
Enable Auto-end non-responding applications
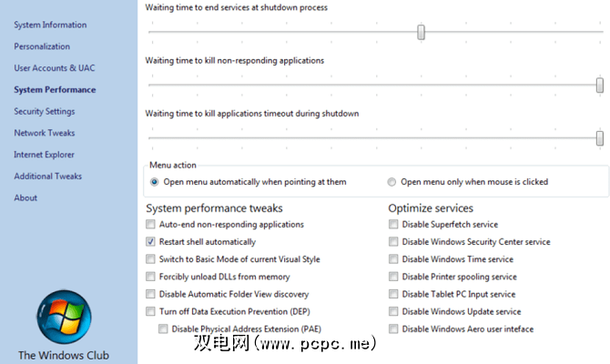tap(151, 225)
